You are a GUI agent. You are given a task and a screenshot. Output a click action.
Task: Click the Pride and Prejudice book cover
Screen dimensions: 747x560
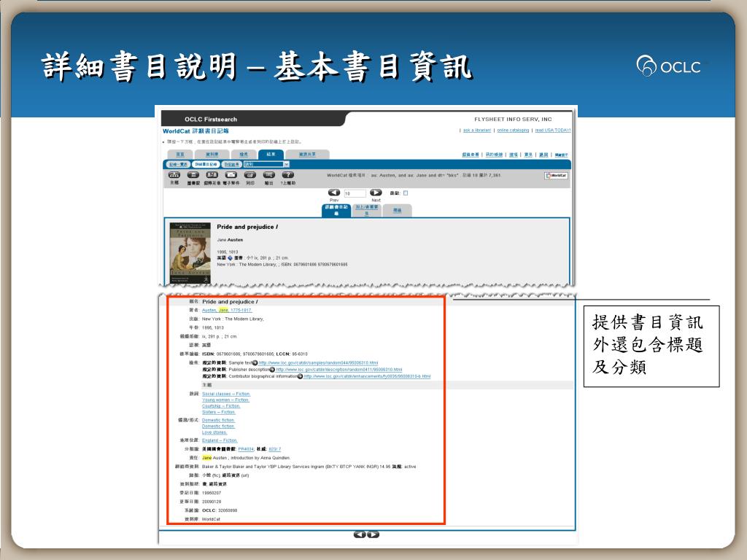pos(190,253)
